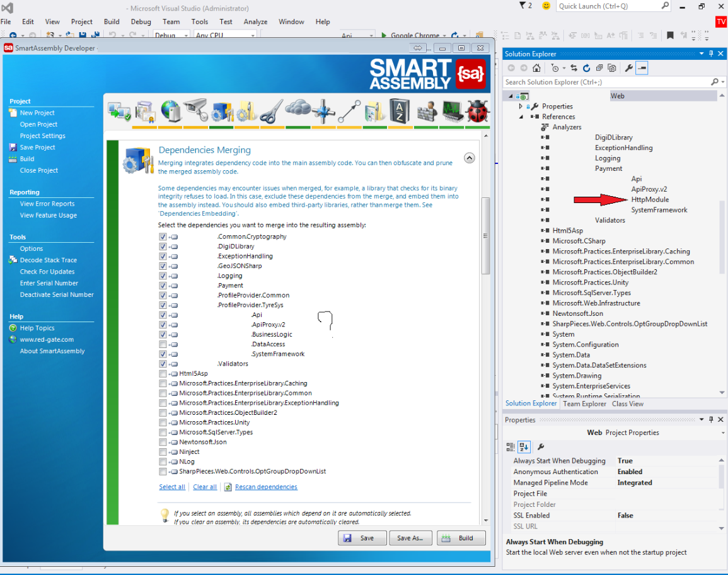Screen dimensions: 728x575
Task: Focus the Search Solution Explorer field
Action: click(x=607, y=82)
